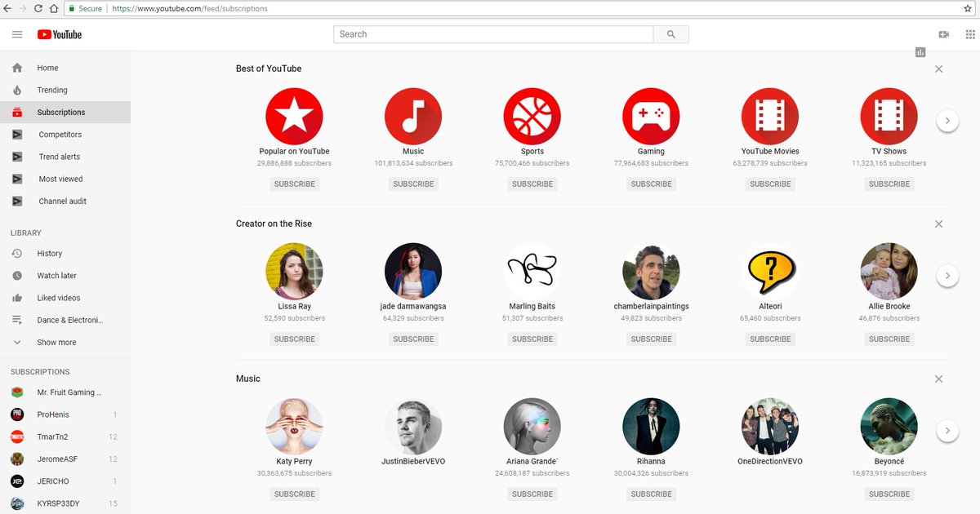Reload the page with refresh icon
Screen dimensions: 980x514
coord(38,8)
